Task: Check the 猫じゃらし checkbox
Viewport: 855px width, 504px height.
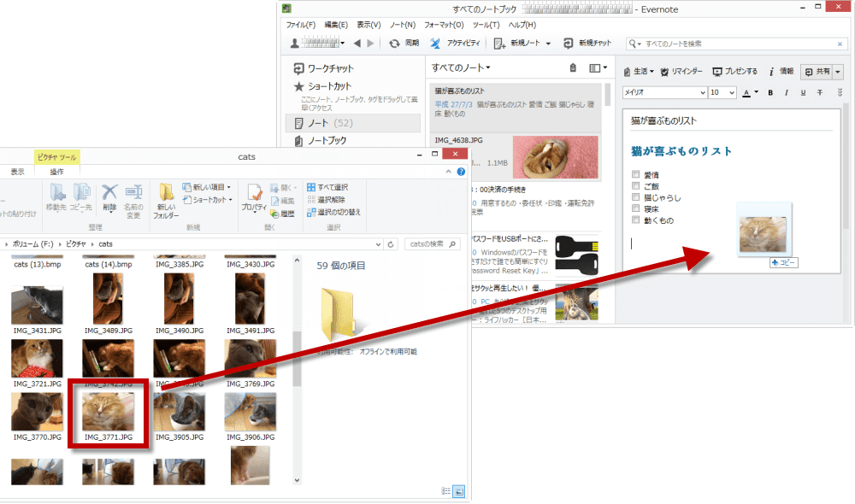Action: [x=635, y=197]
